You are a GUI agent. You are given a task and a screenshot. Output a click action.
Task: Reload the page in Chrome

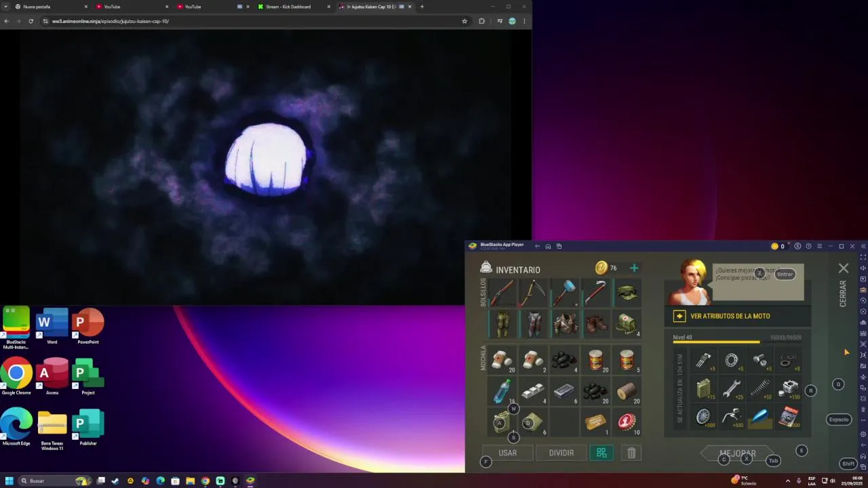pyautogui.click(x=31, y=21)
